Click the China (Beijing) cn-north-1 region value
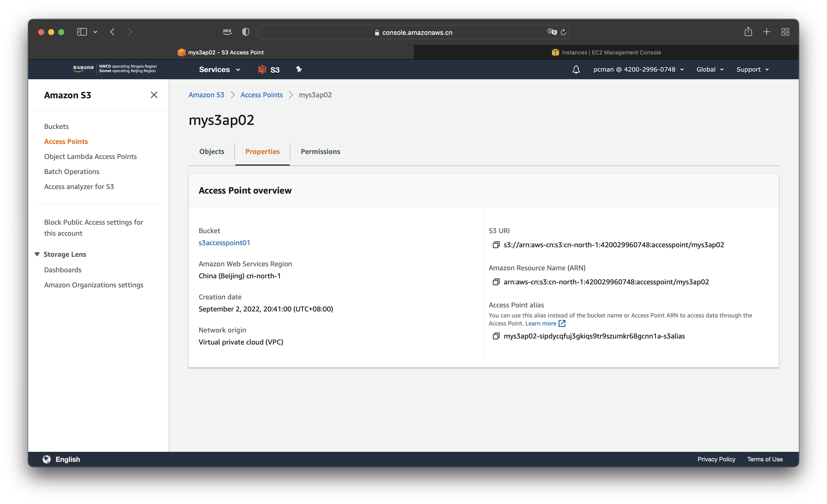 (239, 276)
